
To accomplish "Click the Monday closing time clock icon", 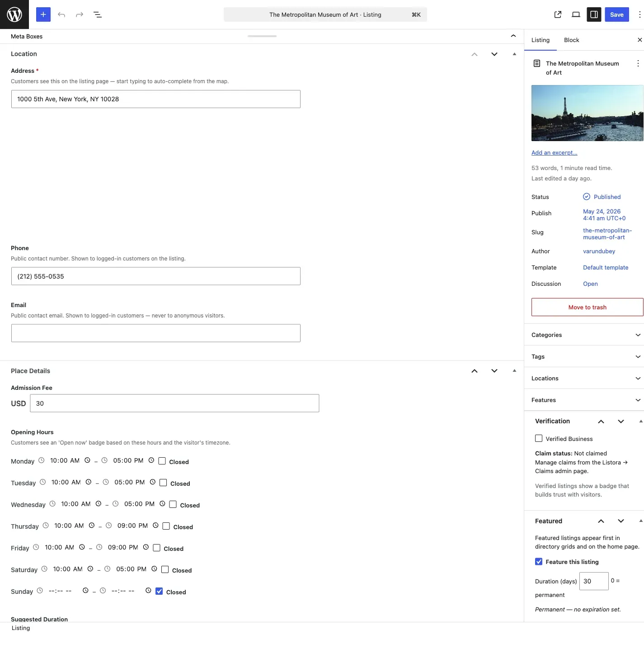I will click(151, 460).
